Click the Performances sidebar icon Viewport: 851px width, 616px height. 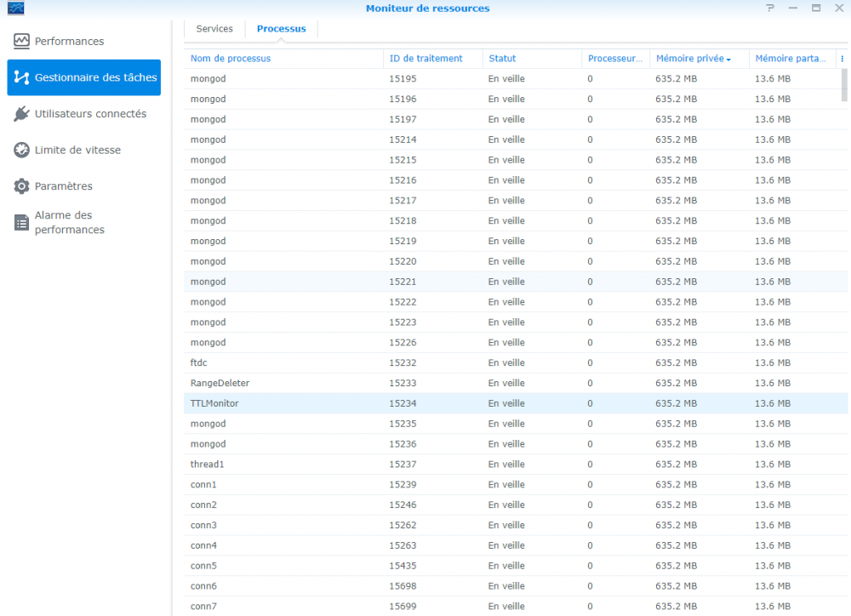tap(21, 41)
